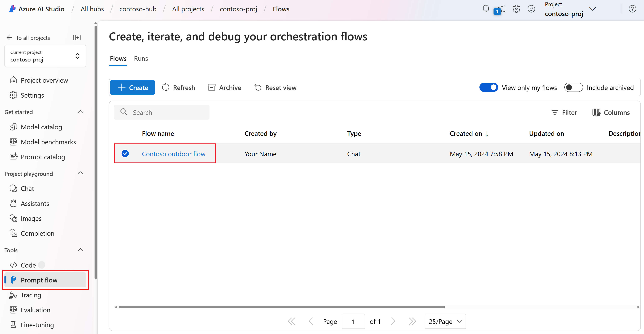Click the Created by column header
The image size is (644, 334).
click(261, 133)
